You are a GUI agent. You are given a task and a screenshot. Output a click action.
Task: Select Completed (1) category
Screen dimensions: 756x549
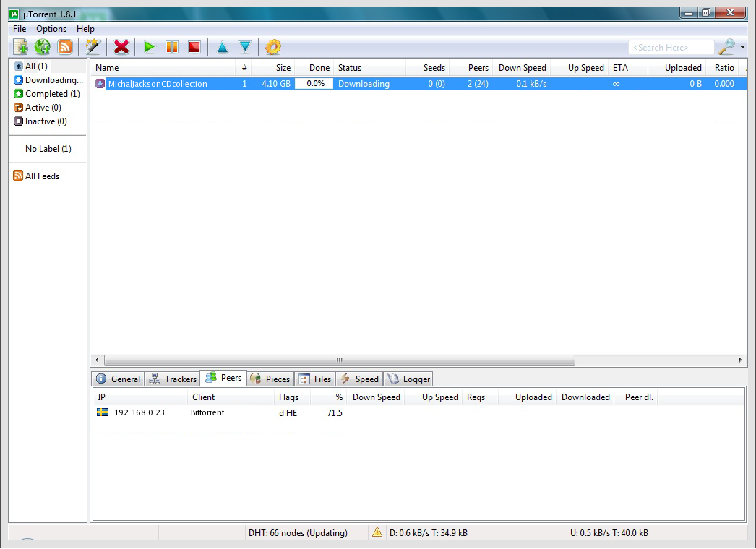point(47,93)
